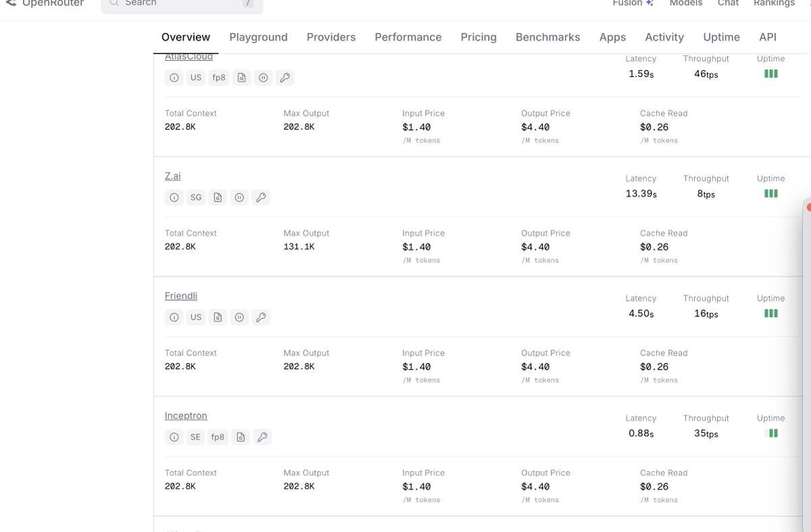Viewport: 811px width, 532px height.
Task: Click Friendli's green uptime bars
Action: click(771, 314)
